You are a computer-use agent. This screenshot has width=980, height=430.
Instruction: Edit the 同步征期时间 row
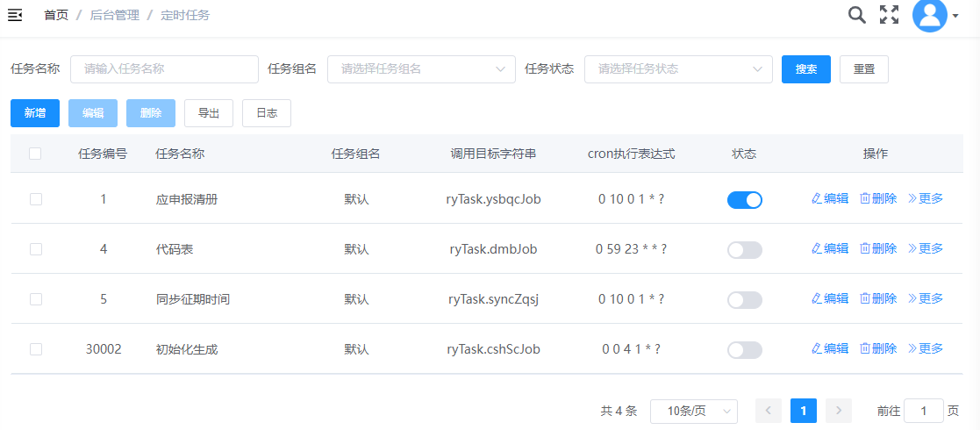pos(830,298)
